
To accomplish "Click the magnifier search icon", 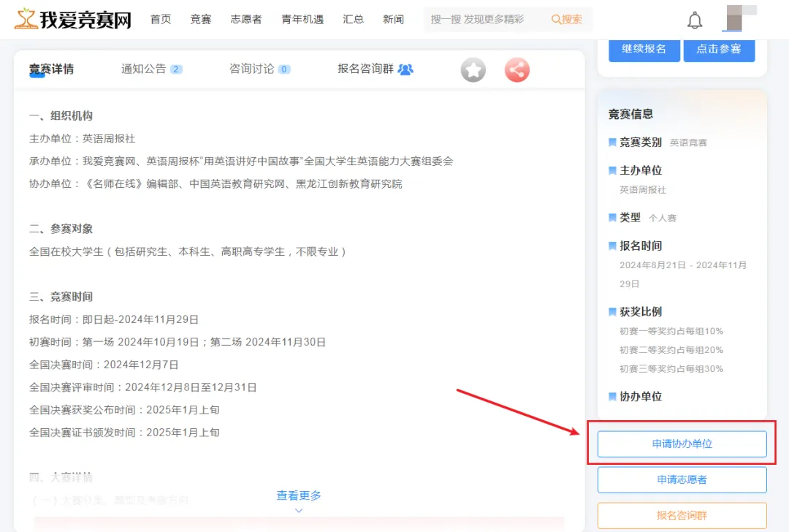I will click(x=555, y=20).
